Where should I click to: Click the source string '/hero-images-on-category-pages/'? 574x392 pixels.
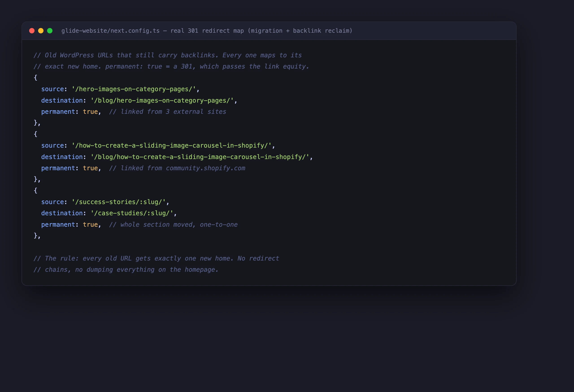click(x=134, y=89)
